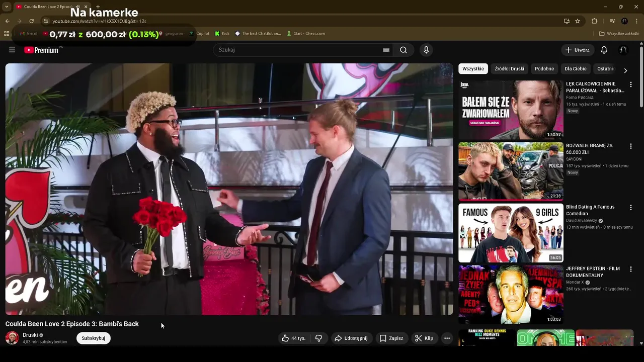Click the search magnifier button

[x=404, y=50]
